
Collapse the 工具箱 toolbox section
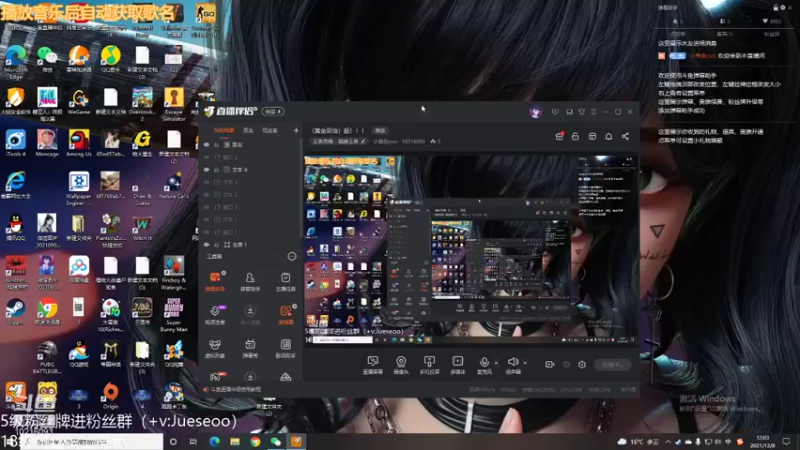[292, 256]
